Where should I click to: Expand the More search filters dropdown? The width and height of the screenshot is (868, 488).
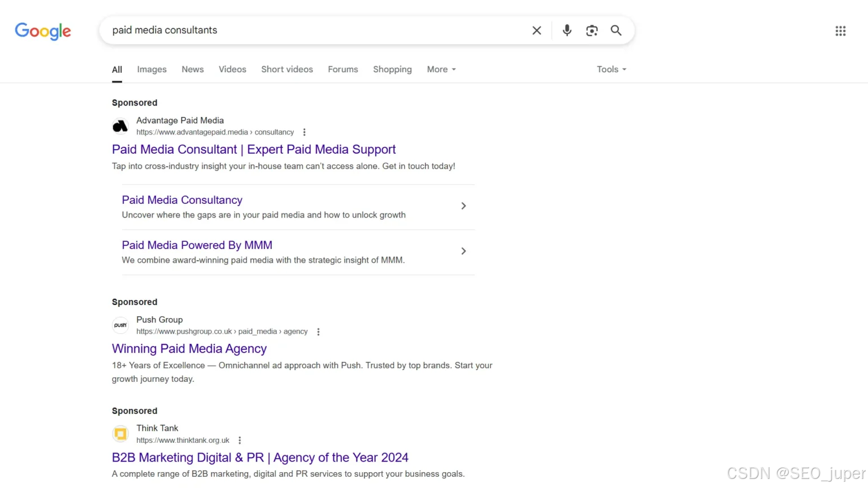[x=441, y=69]
